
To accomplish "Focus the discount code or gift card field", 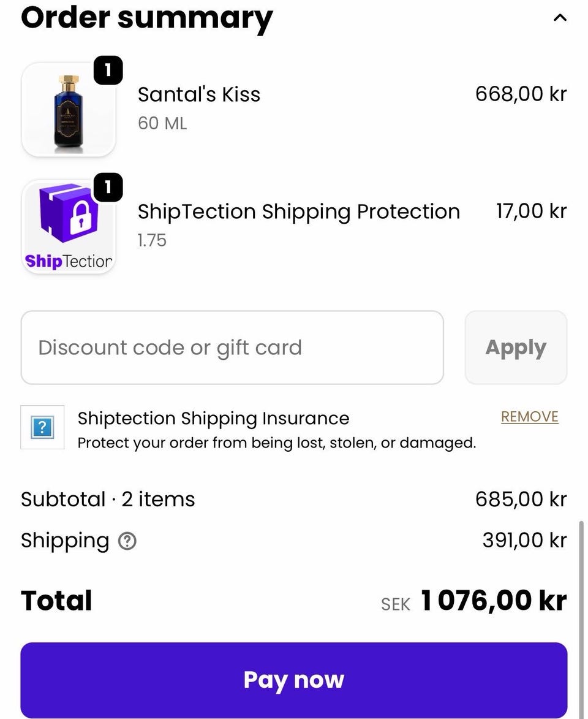I will 232,348.
